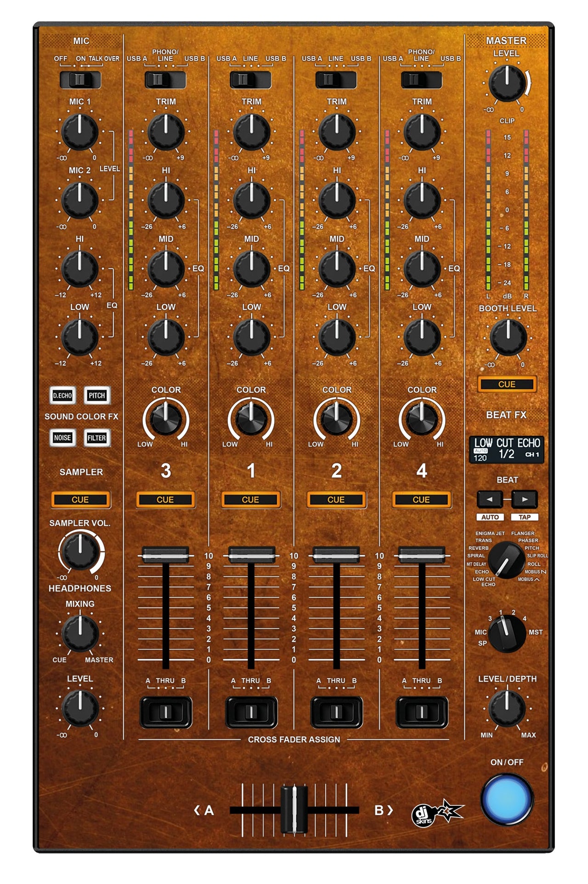This screenshot has width=588, height=884.
Task: Click channel 3 CUE button
Action: click(165, 500)
